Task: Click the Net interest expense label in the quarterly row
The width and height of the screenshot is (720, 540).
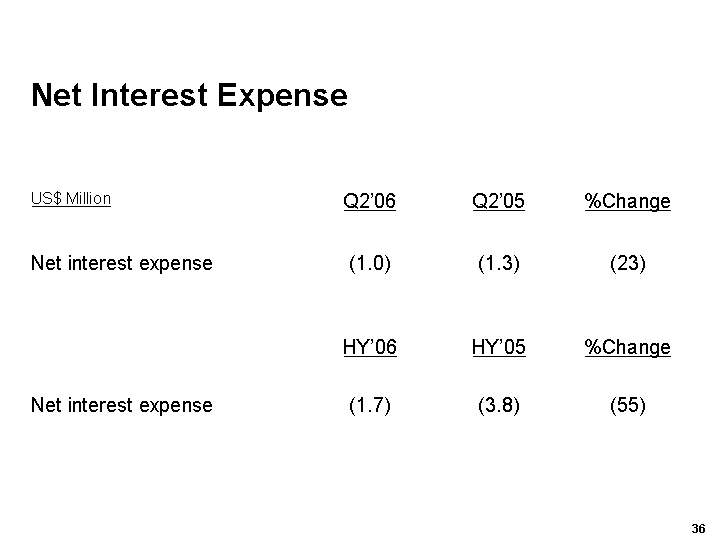Action: 122,263
